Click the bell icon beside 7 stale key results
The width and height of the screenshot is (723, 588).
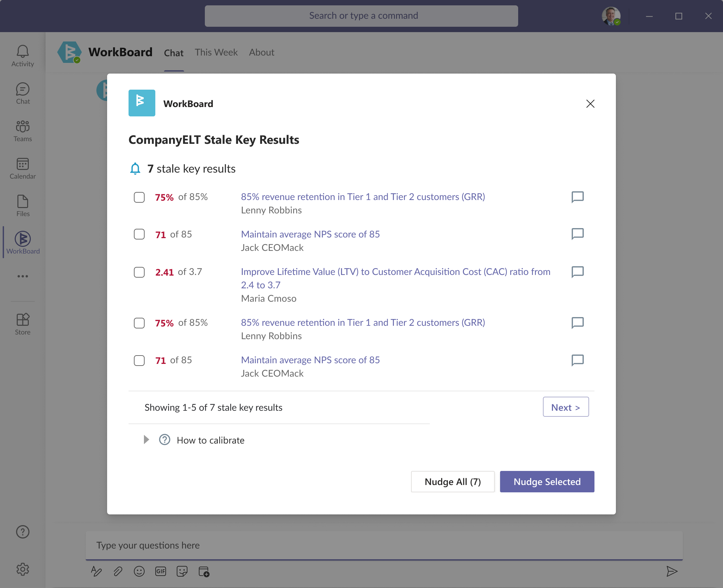point(135,169)
